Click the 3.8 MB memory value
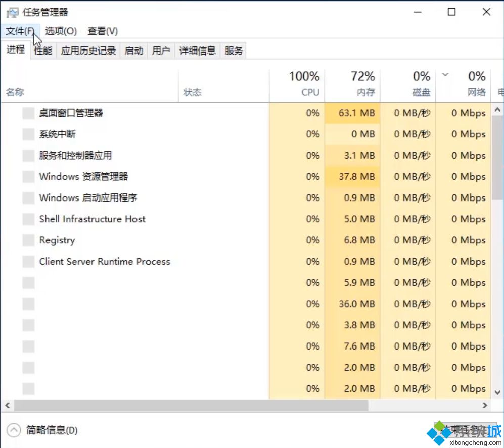Screen dimensions: 504x448 [359, 325]
